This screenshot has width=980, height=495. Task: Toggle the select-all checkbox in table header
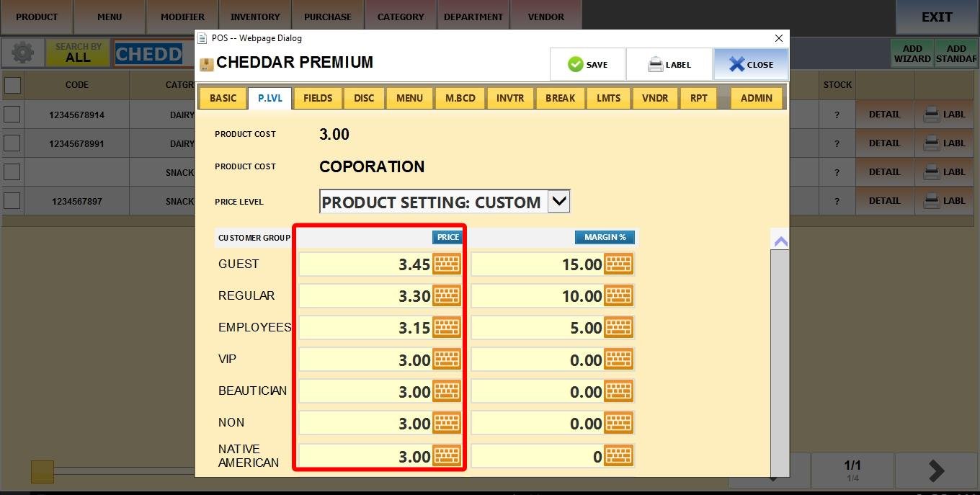pyautogui.click(x=12, y=85)
